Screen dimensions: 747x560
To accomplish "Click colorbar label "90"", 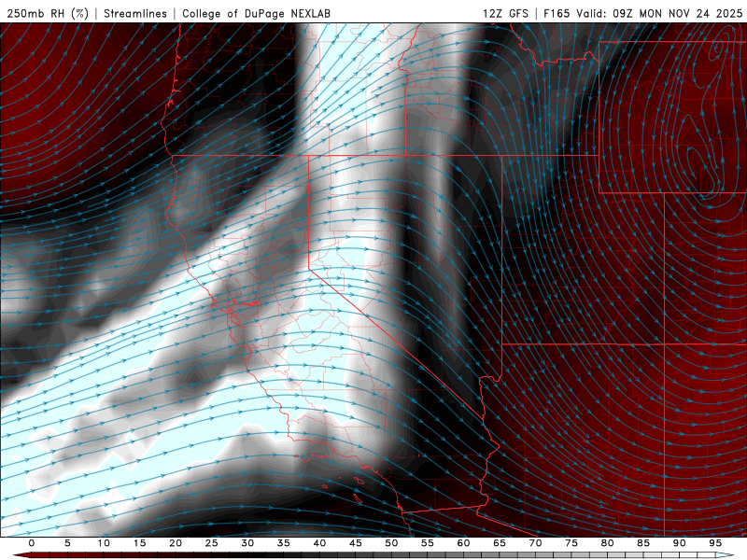I will [x=680, y=543].
